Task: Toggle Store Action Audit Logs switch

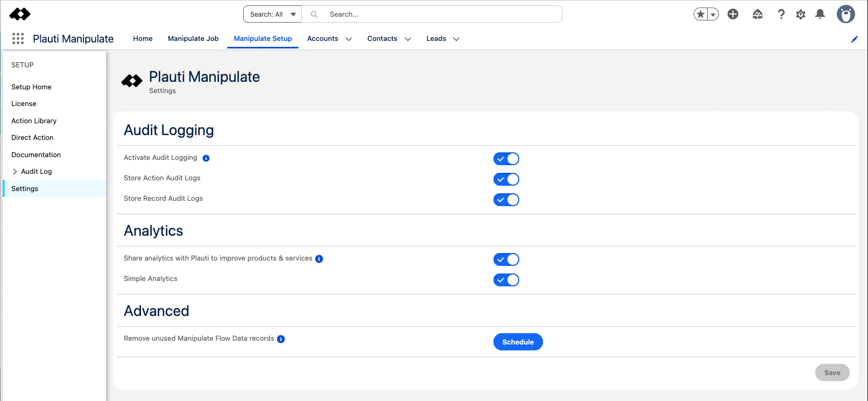Action: [506, 179]
